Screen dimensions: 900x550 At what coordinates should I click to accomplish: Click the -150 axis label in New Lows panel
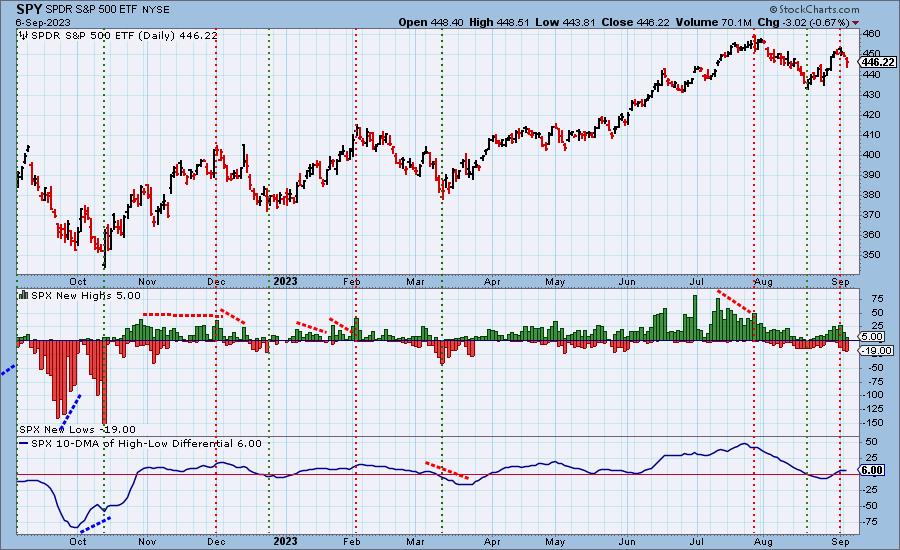pyautogui.click(x=871, y=422)
